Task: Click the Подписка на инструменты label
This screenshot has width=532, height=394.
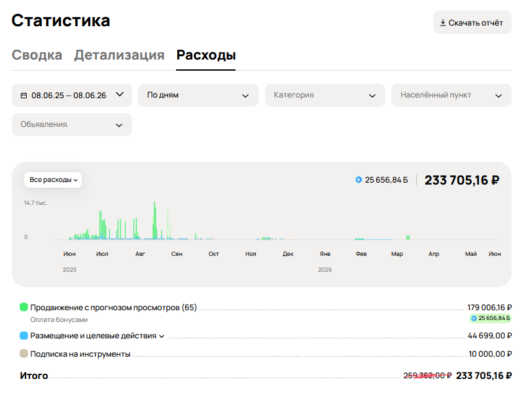Action: tap(80, 354)
